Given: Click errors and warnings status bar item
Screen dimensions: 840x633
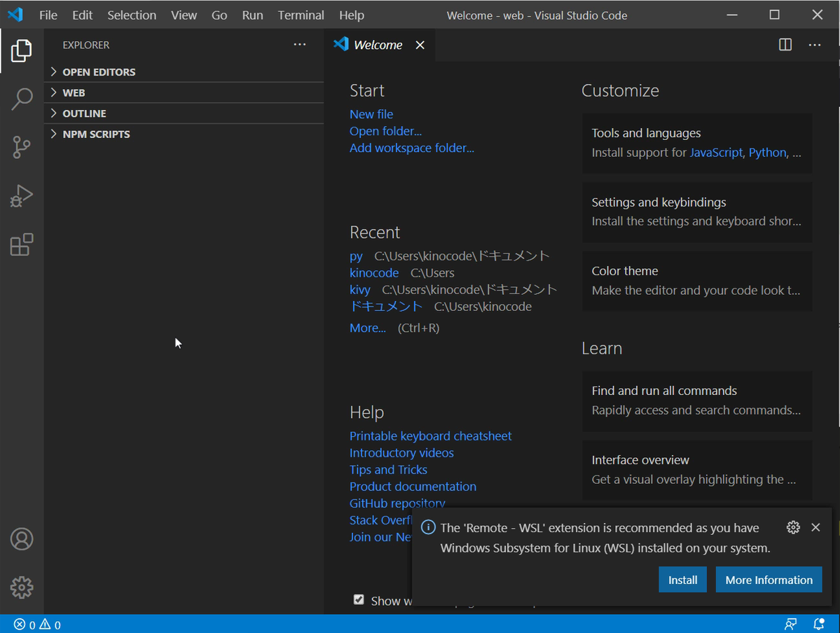Looking at the screenshot, I should (37, 625).
